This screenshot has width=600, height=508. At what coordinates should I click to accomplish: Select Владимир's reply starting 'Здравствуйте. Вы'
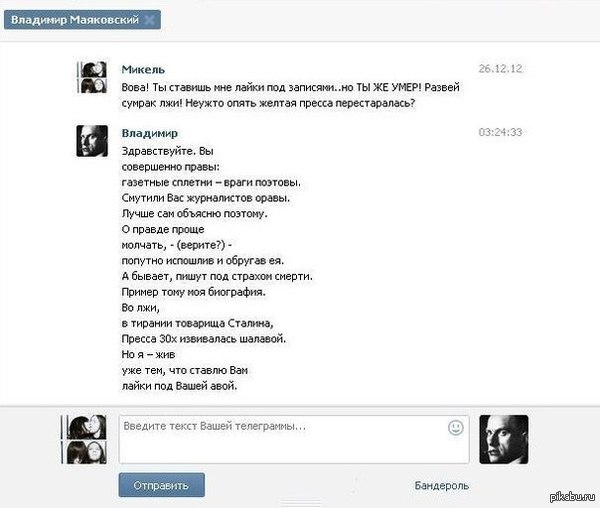tap(217, 269)
